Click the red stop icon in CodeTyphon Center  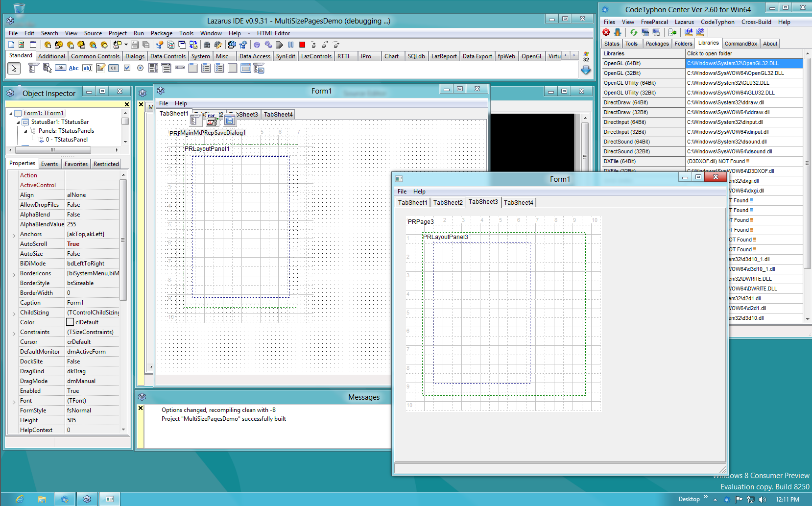(606, 32)
